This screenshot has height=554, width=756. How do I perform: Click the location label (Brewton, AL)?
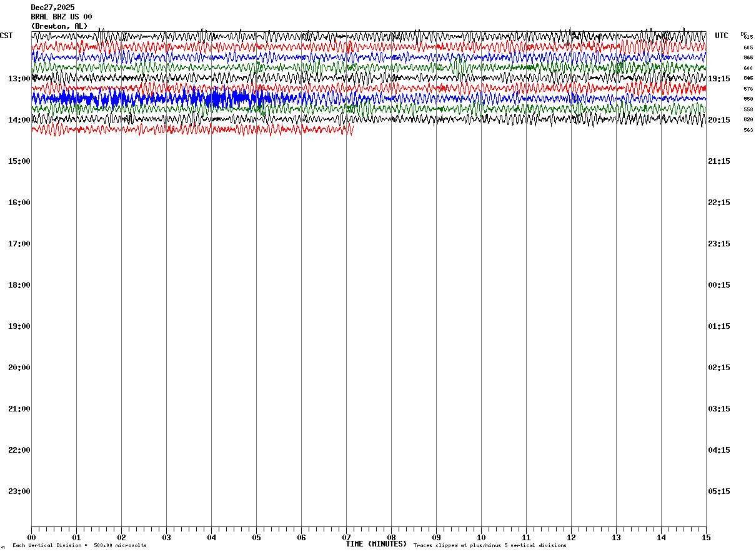(x=59, y=26)
